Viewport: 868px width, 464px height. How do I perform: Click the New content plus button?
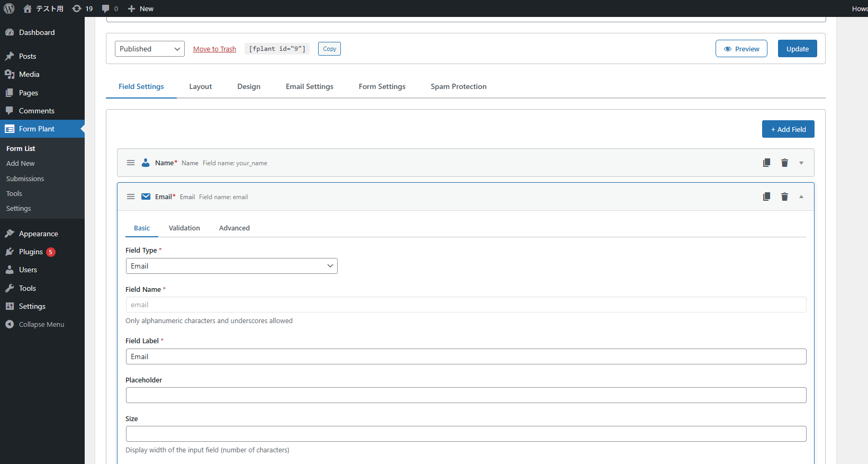pyautogui.click(x=140, y=8)
